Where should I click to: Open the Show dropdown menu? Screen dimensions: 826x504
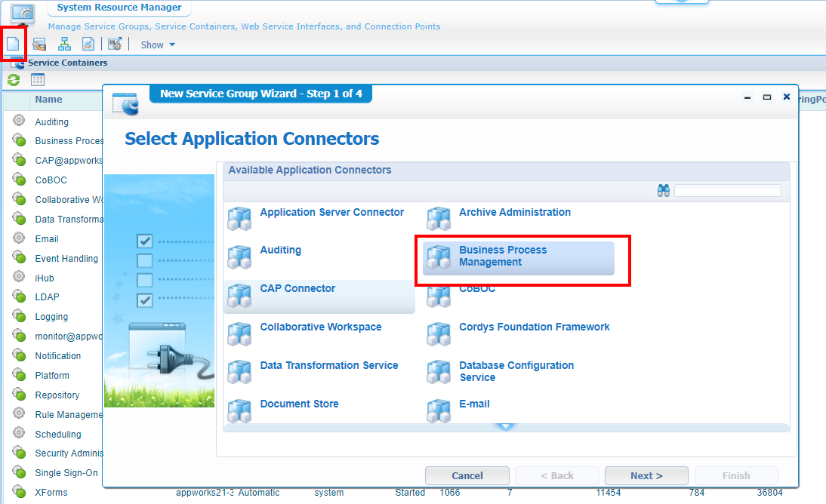tap(158, 45)
